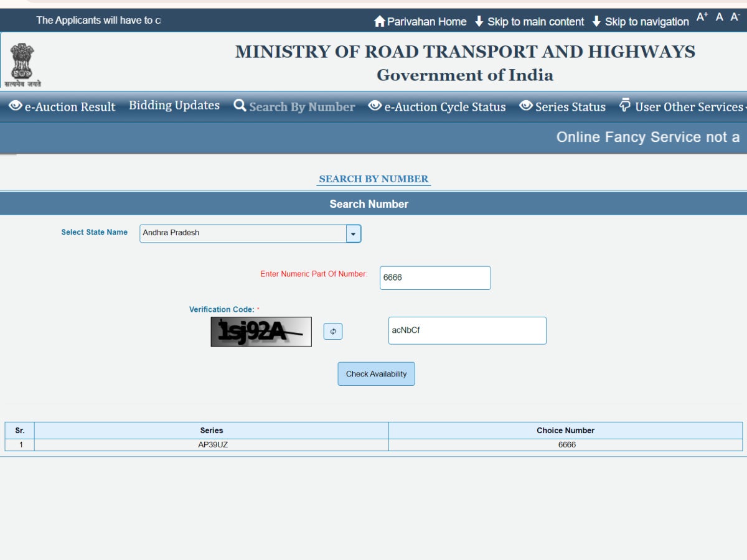The image size is (747, 560).
Task: Open the Bidding Updates menu item
Action: (x=174, y=105)
